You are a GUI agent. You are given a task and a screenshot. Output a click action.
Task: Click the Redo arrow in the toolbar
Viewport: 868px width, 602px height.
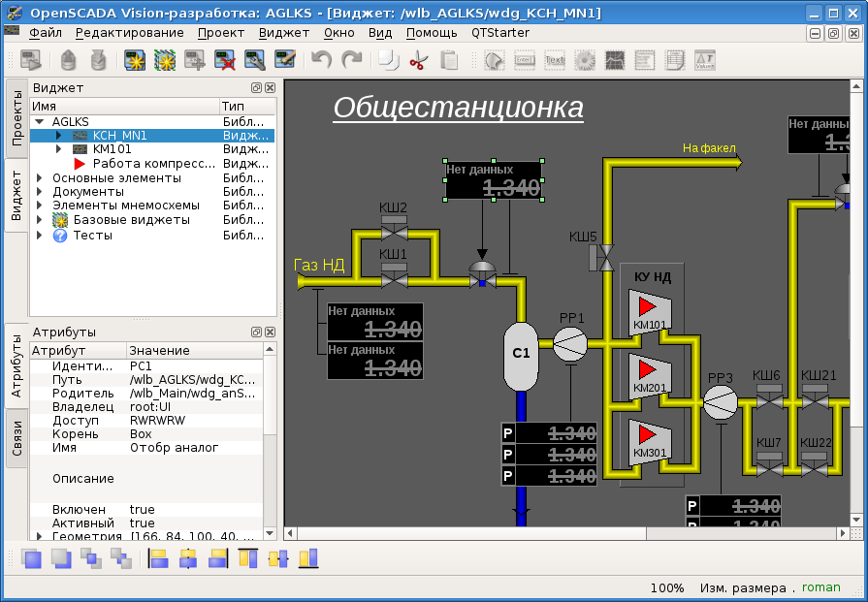351,60
